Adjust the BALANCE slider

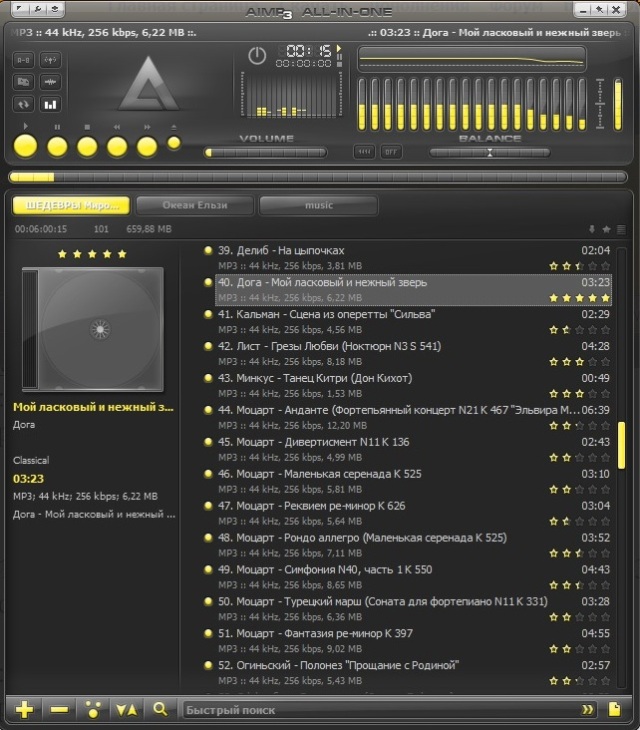[x=490, y=152]
